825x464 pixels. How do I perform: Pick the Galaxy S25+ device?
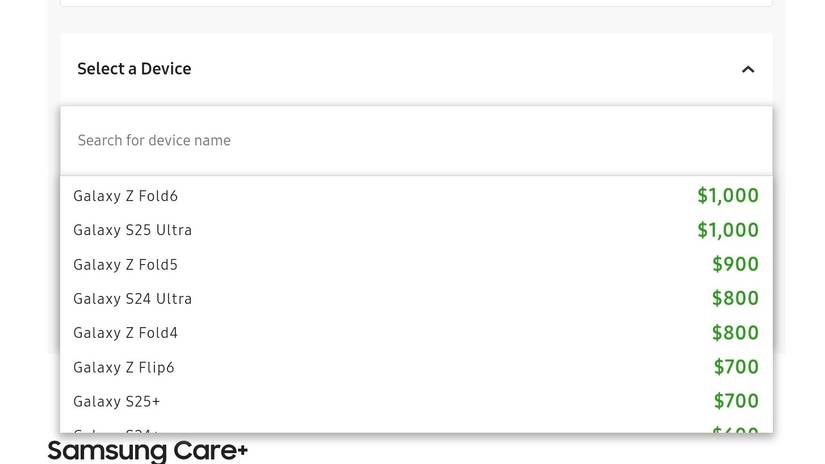(x=117, y=402)
